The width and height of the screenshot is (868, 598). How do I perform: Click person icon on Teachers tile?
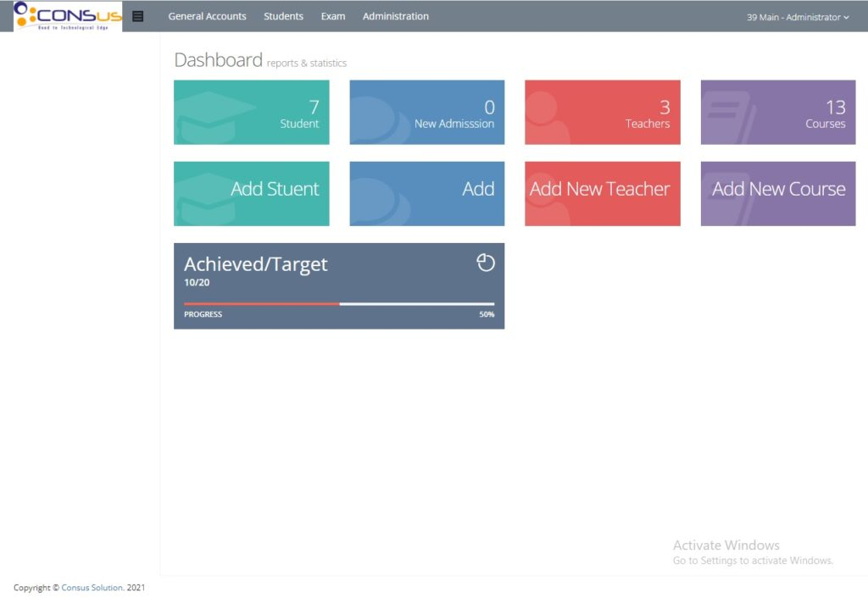(x=547, y=118)
